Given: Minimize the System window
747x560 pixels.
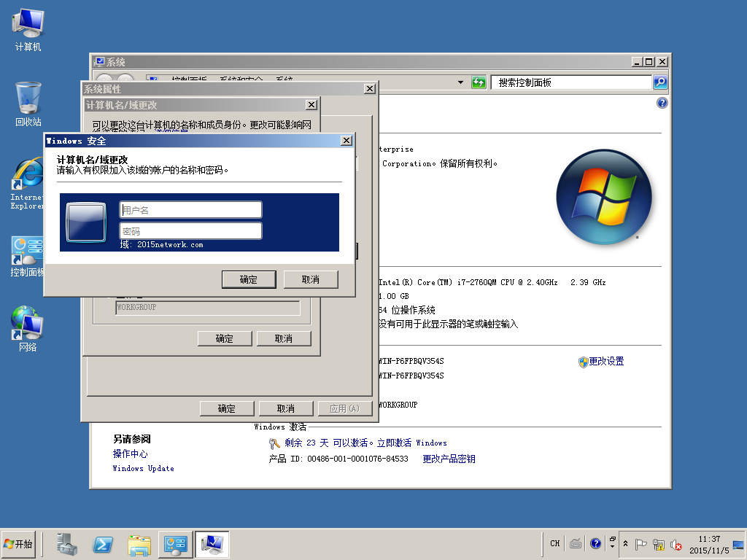Looking at the screenshot, I should click(638, 61).
